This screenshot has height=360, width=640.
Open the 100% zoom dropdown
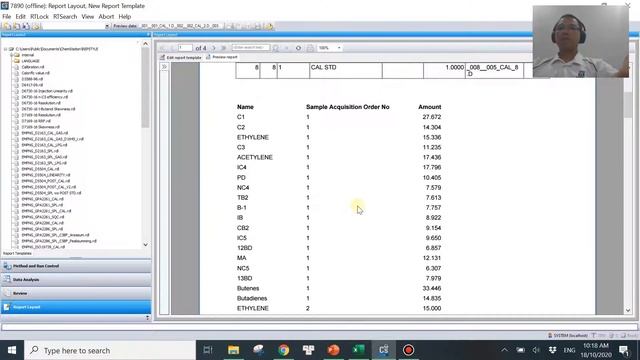(339, 48)
